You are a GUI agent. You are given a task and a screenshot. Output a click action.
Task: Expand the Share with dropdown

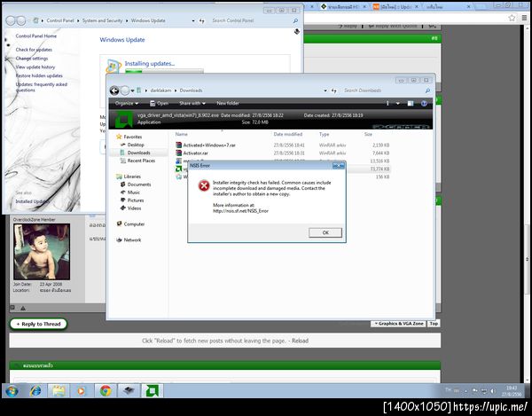[x=192, y=103]
